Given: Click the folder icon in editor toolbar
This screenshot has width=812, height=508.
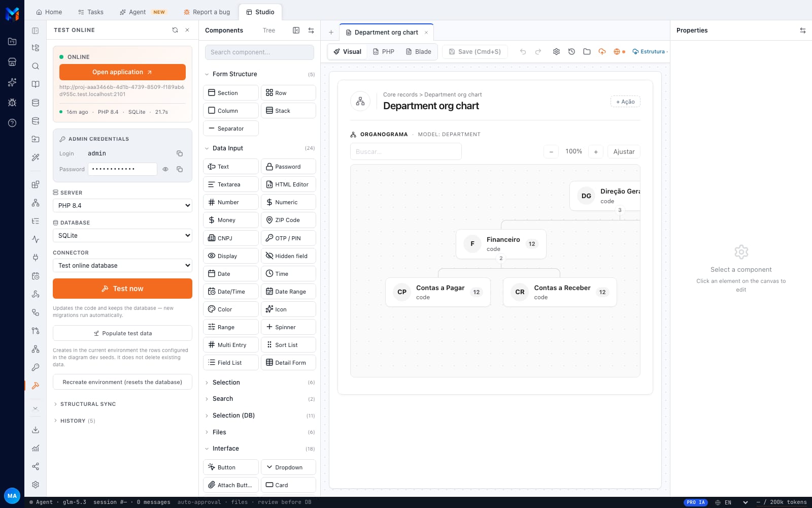Looking at the screenshot, I should click(587, 51).
